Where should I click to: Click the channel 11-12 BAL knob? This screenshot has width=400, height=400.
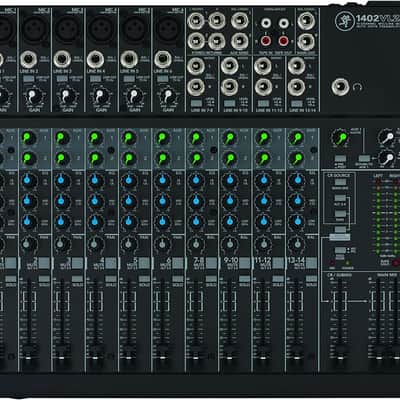263,244
